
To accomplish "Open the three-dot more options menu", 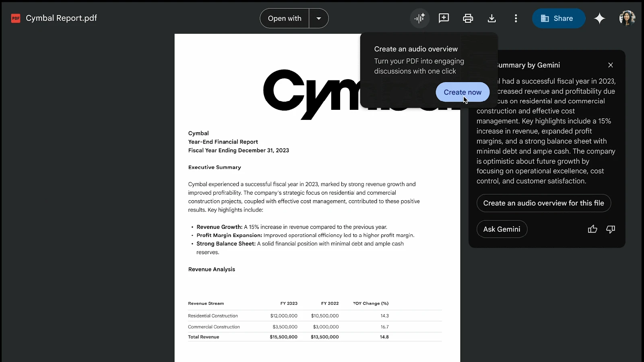I will (516, 18).
